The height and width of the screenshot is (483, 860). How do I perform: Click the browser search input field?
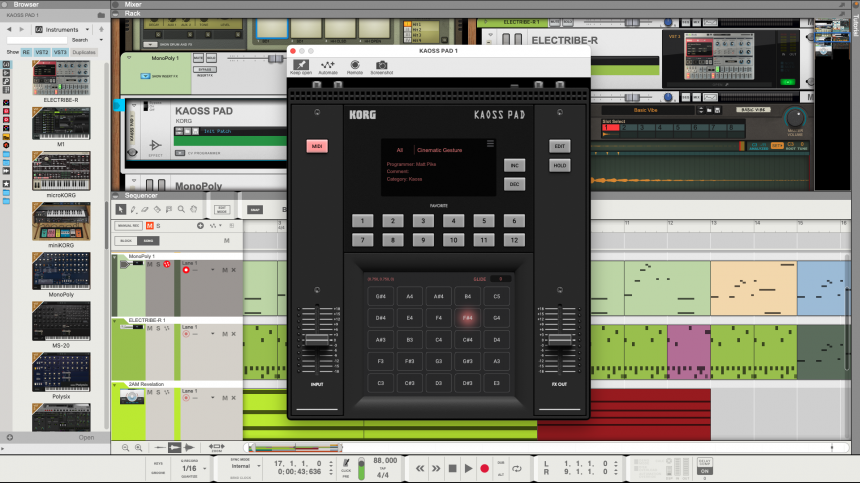(37, 40)
